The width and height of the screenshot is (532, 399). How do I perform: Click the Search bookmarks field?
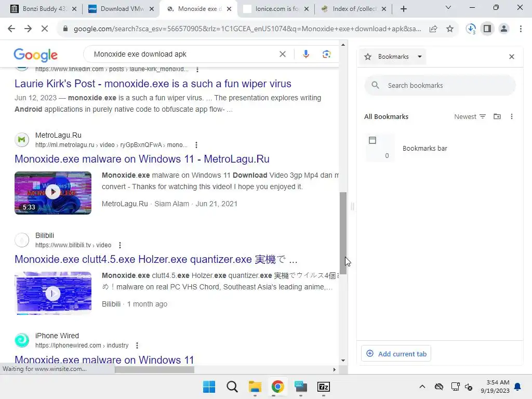point(440,86)
